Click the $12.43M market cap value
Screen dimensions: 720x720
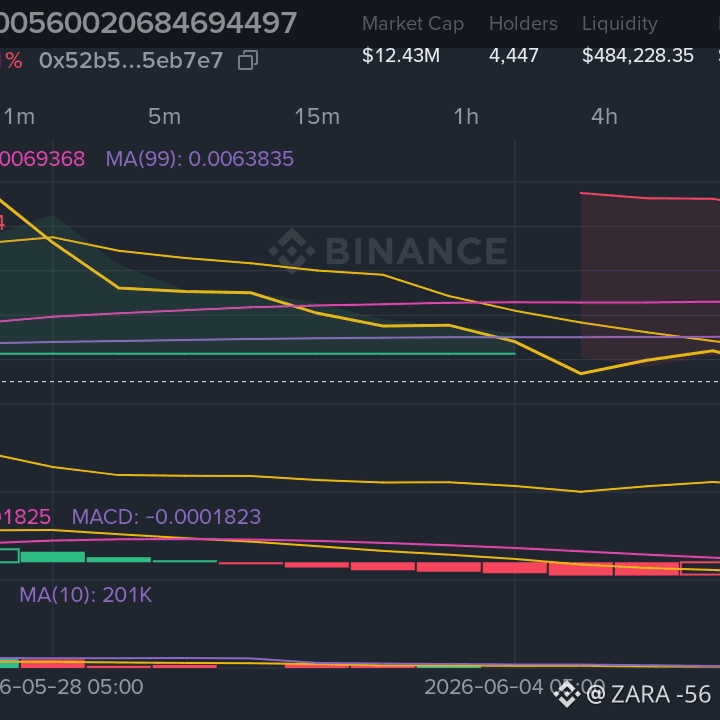pos(401,56)
